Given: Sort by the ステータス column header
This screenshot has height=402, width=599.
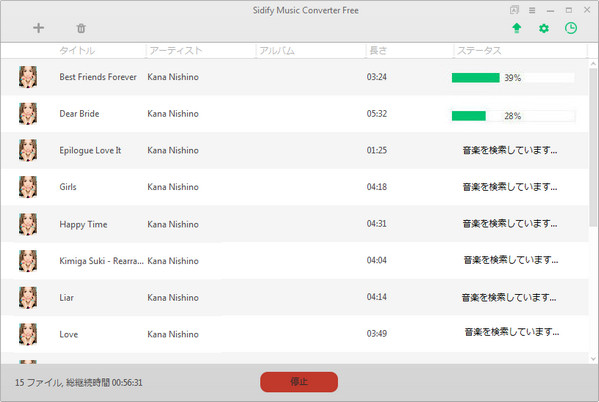Looking at the screenshot, I should 479,50.
